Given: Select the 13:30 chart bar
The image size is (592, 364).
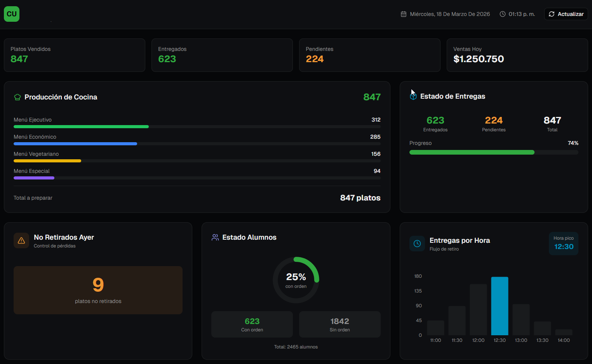Looking at the screenshot, I should [542, 328].
